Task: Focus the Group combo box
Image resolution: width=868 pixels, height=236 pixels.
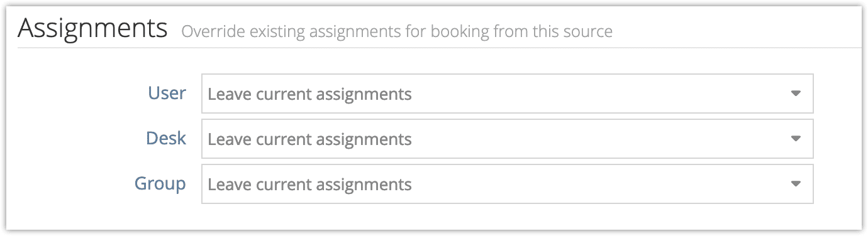Action: click(x=508, y=184)
